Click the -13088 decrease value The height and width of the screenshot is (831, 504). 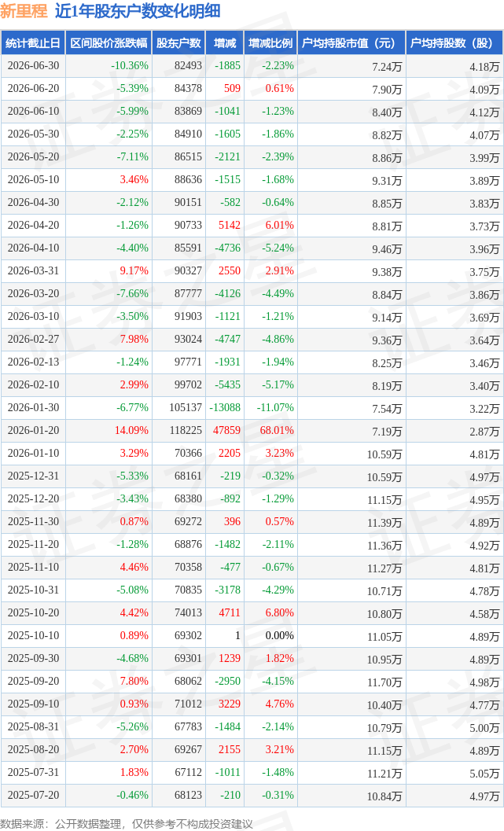(225, 407)
